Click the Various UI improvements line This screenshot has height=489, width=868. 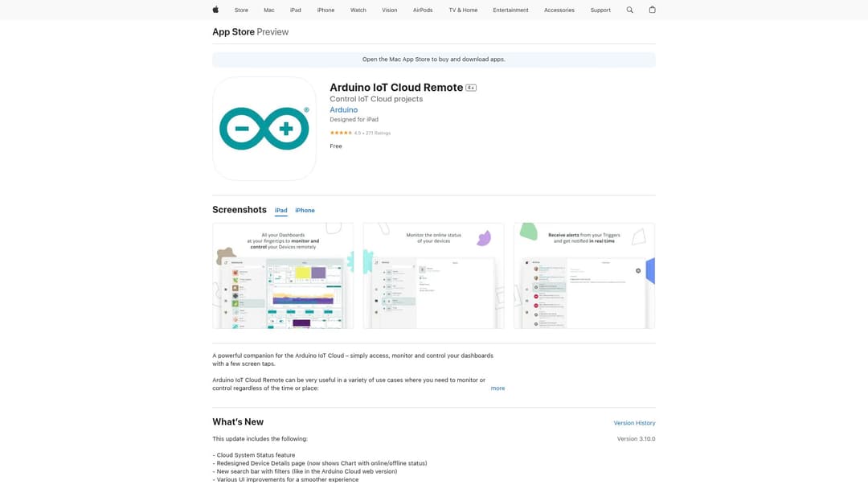pos(285,479)
